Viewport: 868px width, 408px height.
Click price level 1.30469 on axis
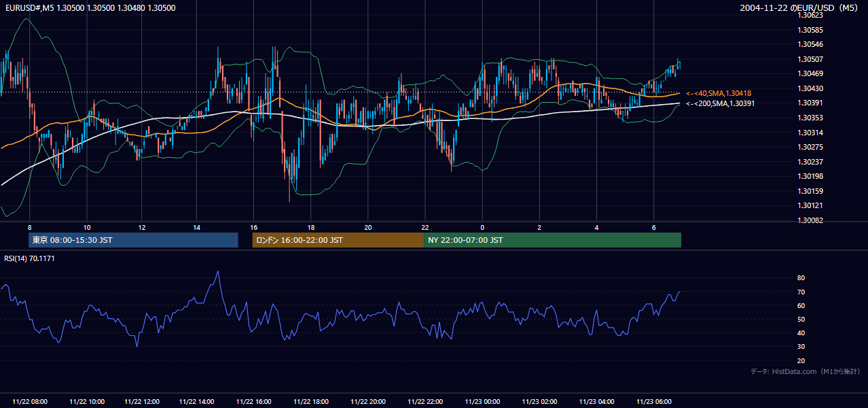(810, 73)
